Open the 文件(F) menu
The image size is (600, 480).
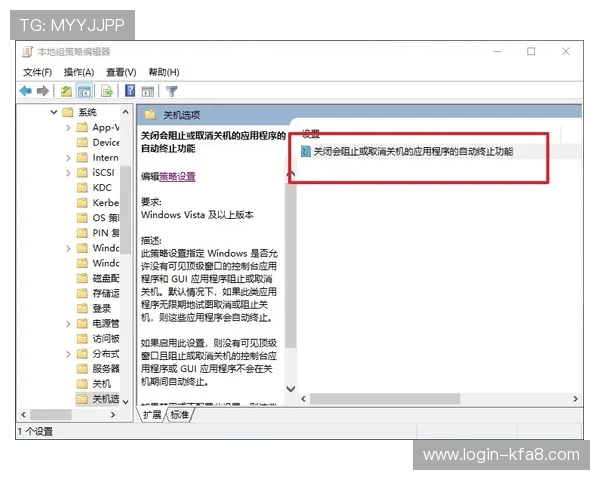pyautogui.click(x=37, y=72)
